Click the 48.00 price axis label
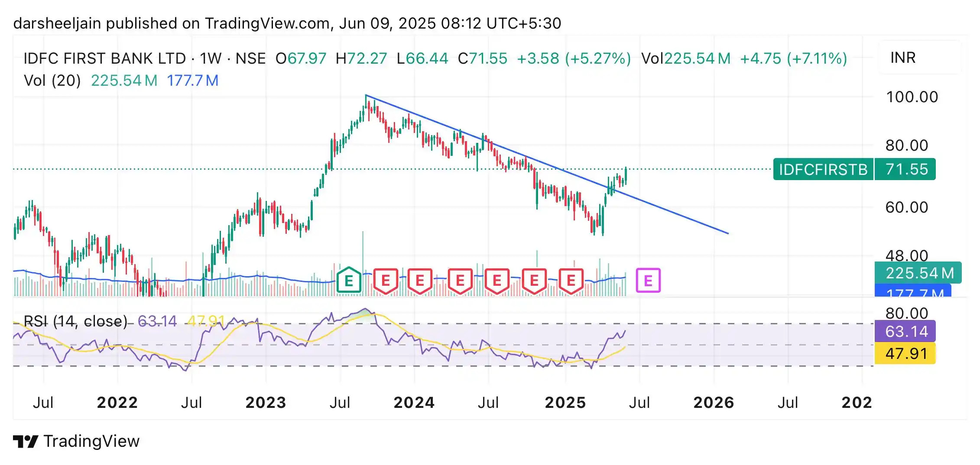 (907, 255)
